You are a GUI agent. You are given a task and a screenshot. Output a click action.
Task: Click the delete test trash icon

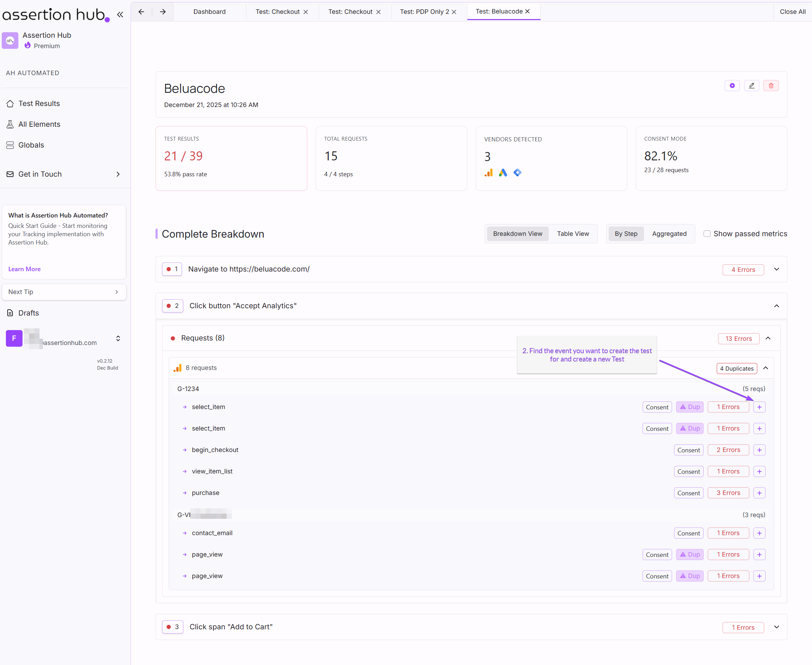[771, 86]
